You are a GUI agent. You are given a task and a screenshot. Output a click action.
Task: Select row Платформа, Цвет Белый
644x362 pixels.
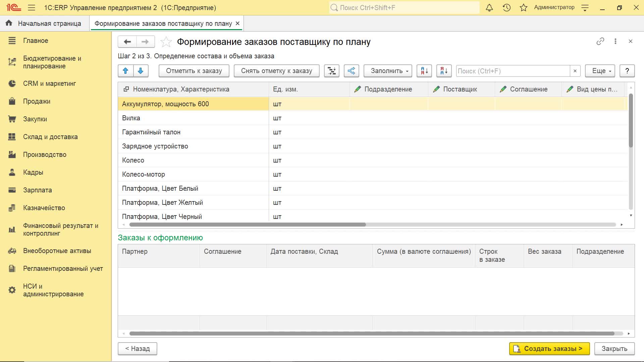point(373,188)
